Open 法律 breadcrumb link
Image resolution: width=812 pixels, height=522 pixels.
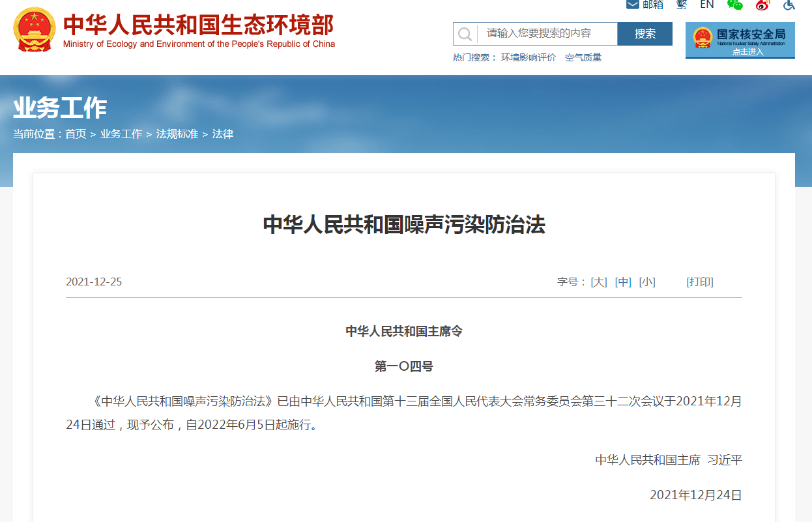223,134
